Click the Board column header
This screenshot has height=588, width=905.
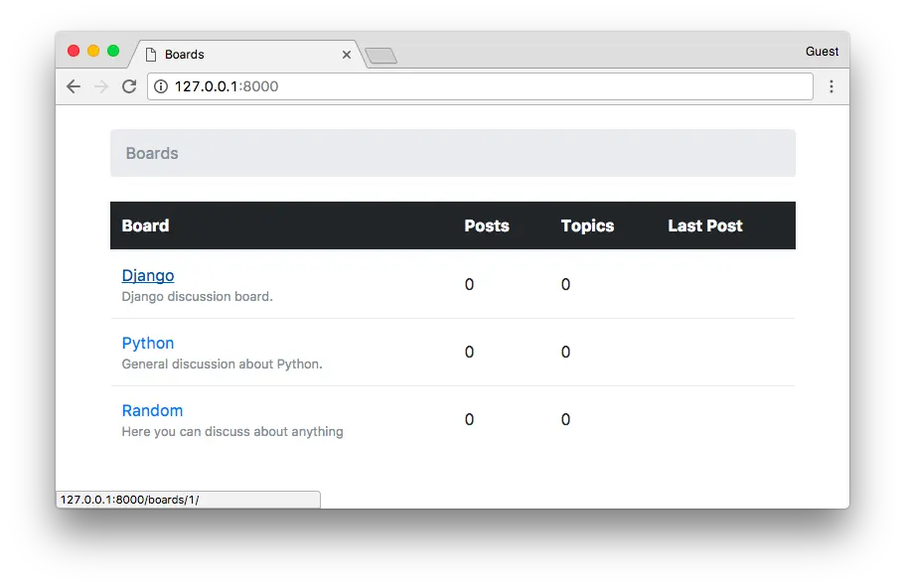(145, 225)
